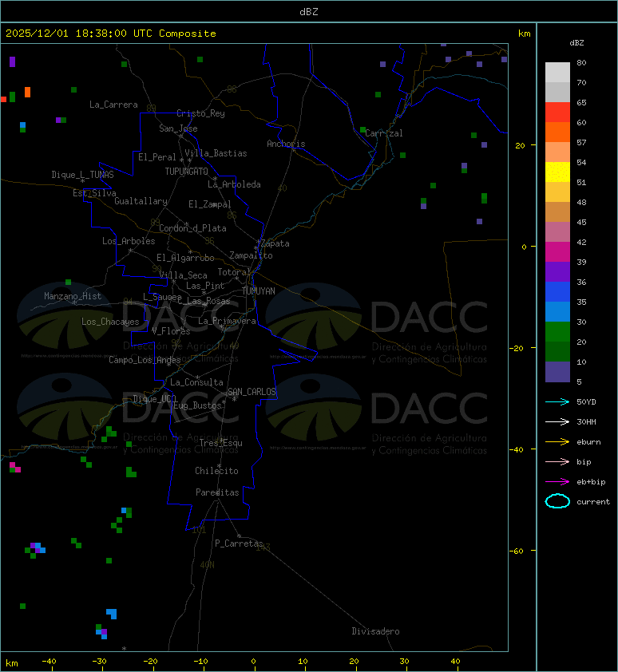Click the -20 km tick on the bottom axis
This screenshot has height=672, width=618.
(x=150, y=662)
